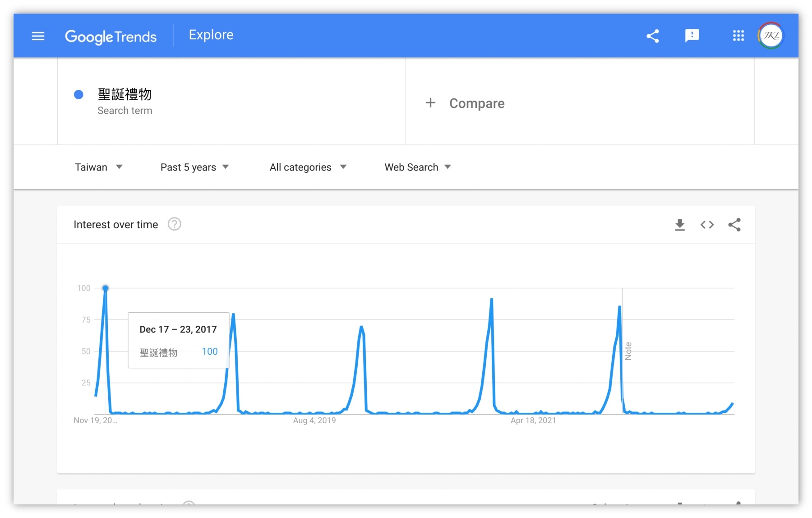This screenshot has width=812, height=518.
Task: Download the Interest over time chart data
Action: (x=680, y=225)
